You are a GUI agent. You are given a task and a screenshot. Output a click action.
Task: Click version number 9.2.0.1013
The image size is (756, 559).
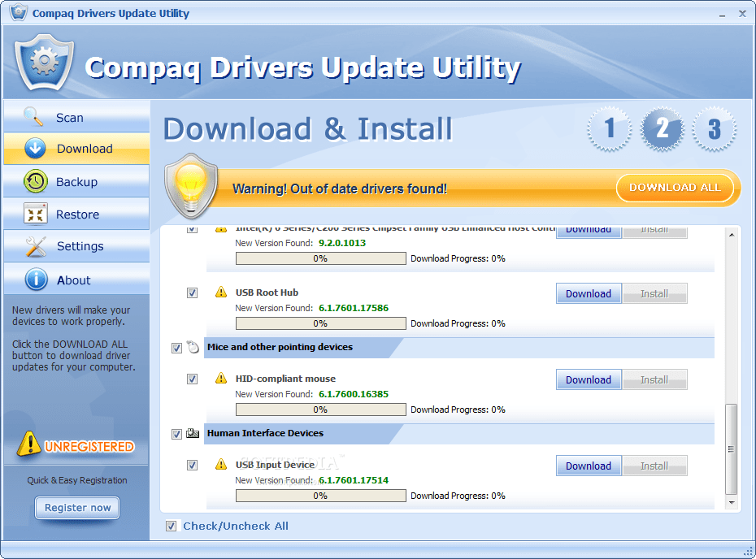(x=342, y=243)
